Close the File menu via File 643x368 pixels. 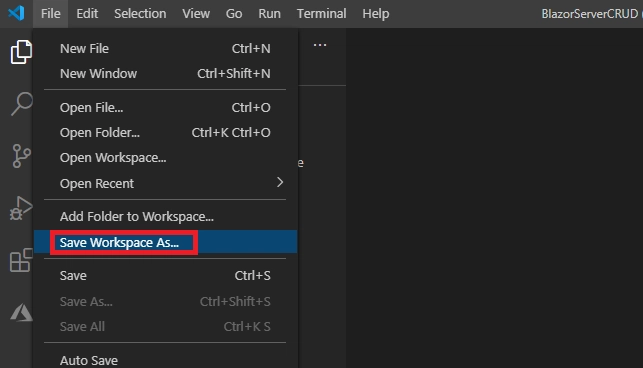tap(51, 14)
